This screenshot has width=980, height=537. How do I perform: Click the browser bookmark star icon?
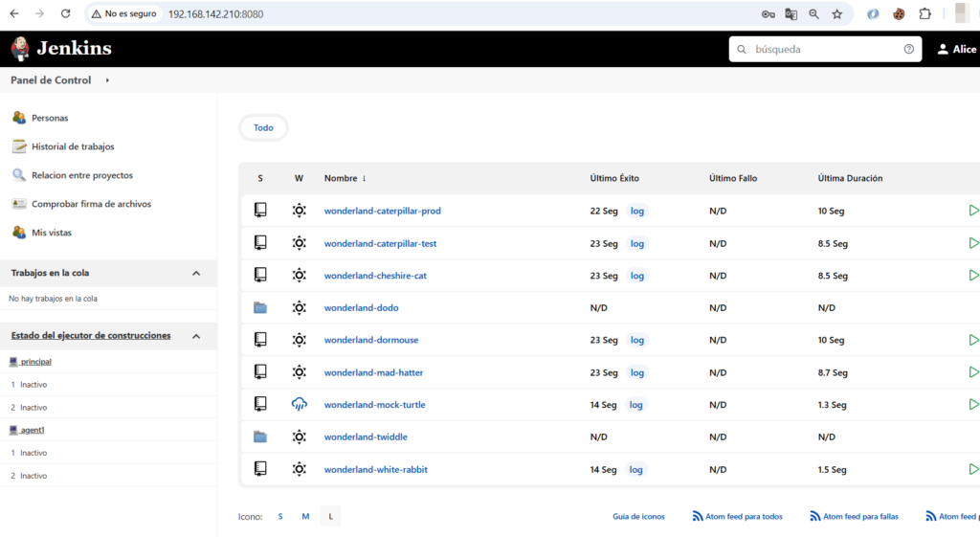point(836,13)
